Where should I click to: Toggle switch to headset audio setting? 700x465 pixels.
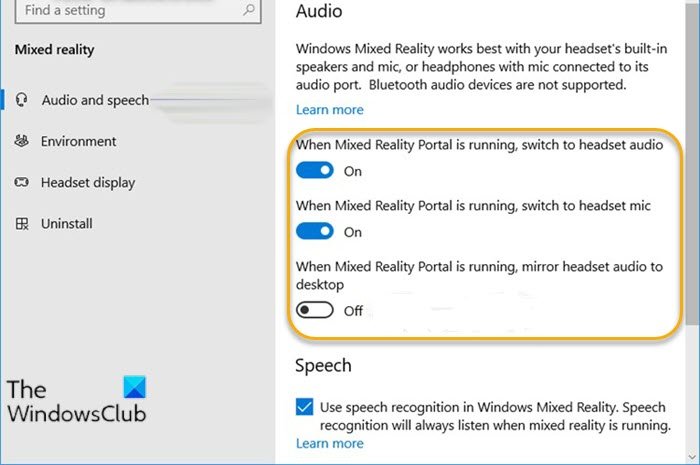tap(315, 170)
